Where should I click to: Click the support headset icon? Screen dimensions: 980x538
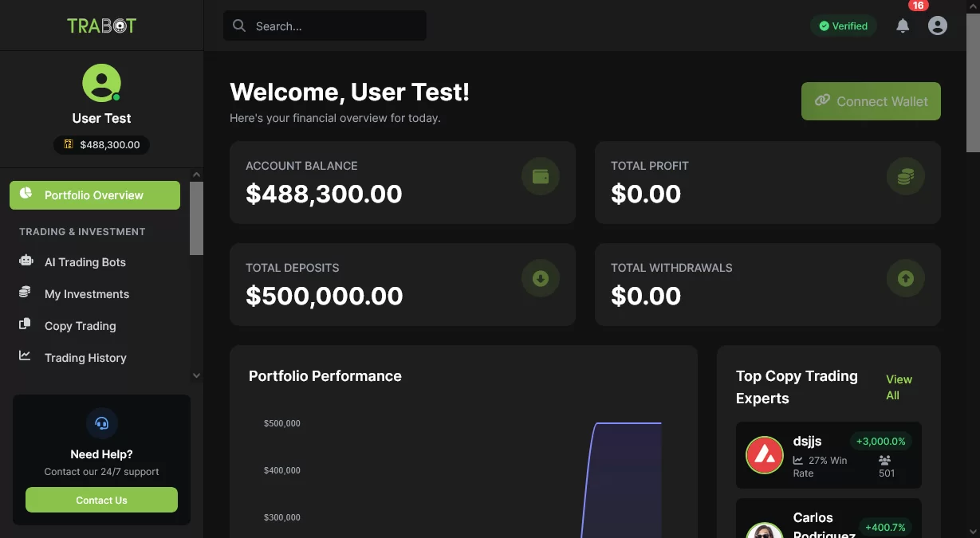point(101,423)
